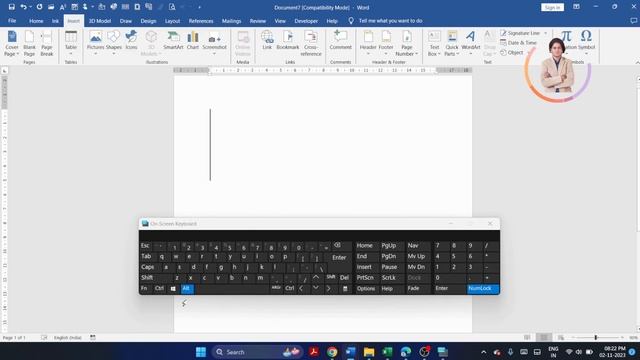Click Options on the On-Screen Keyboard
Image resolution: width=640 pixels, height=360 pixels.
(366, 289)
